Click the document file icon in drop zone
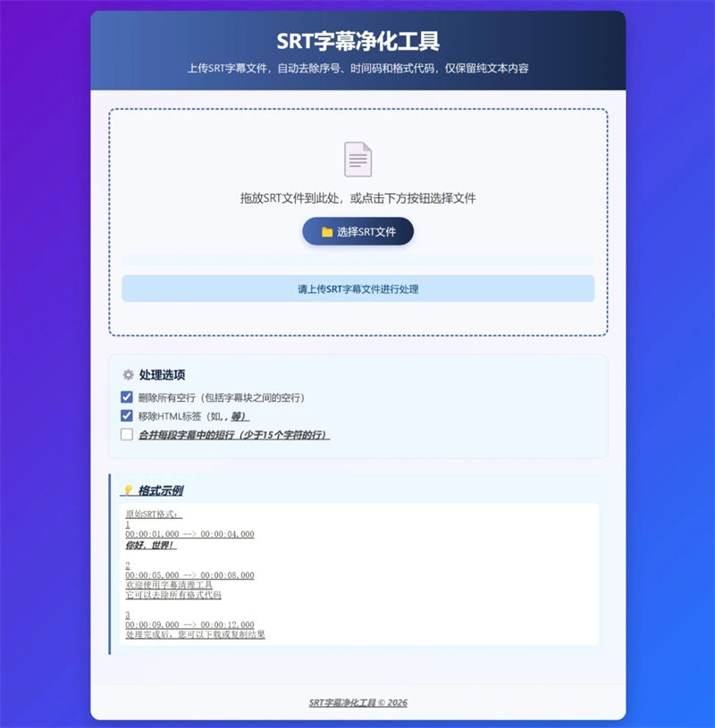 (357, 159)
